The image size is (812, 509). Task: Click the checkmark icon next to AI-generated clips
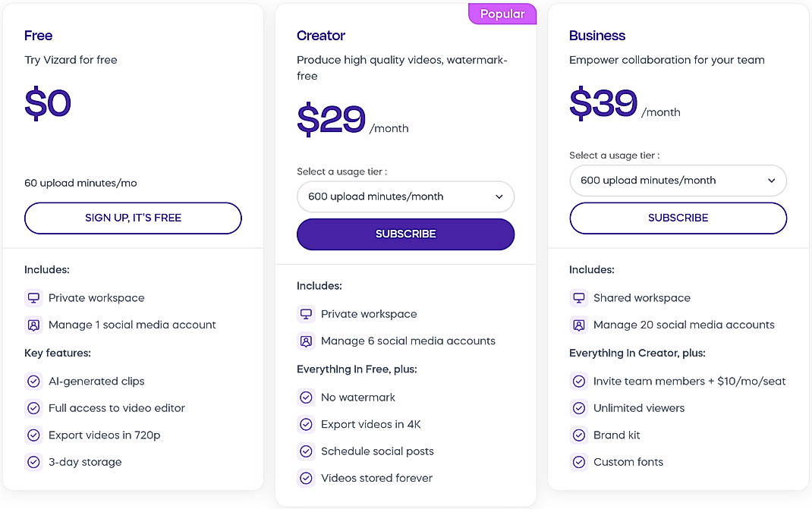coord(33,381)
